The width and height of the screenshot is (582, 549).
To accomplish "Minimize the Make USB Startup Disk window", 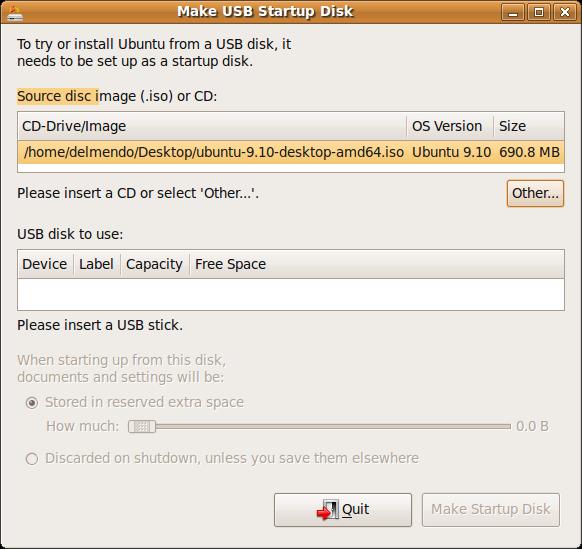I will pos(513,12).
